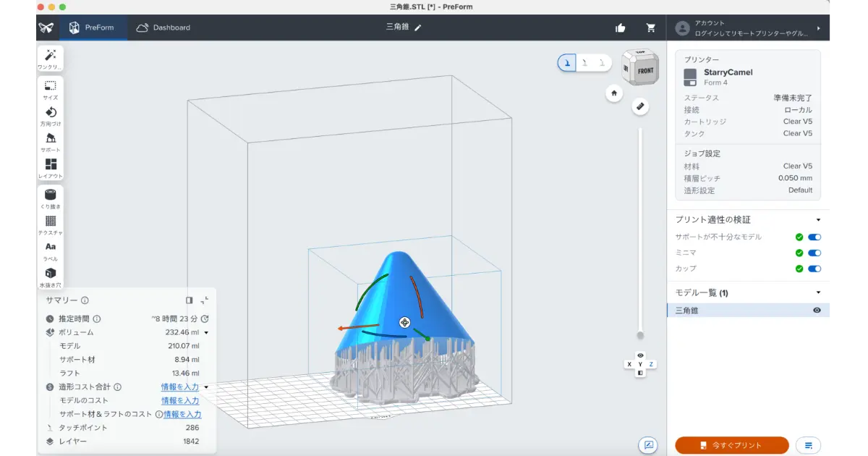
Task: Select the ラベル label tool
Action: coord(51,250)
